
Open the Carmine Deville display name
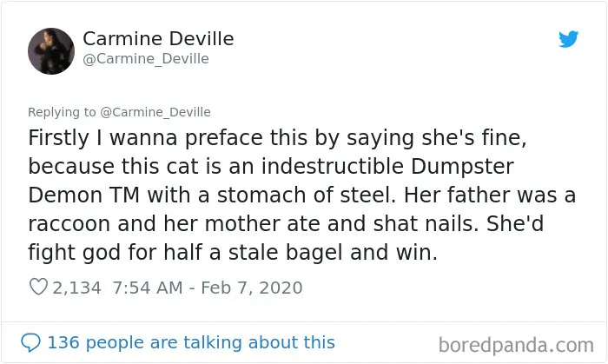coord(158,39)
